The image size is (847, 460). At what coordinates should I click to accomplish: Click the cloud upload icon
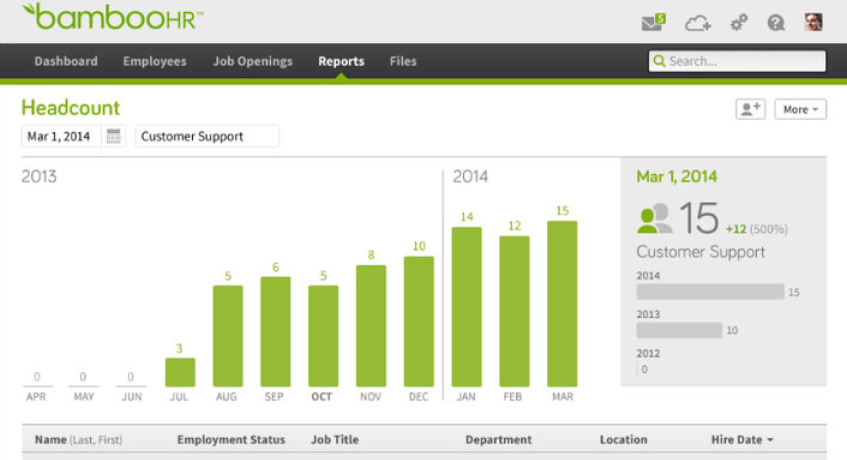click(x=697, y=22)
